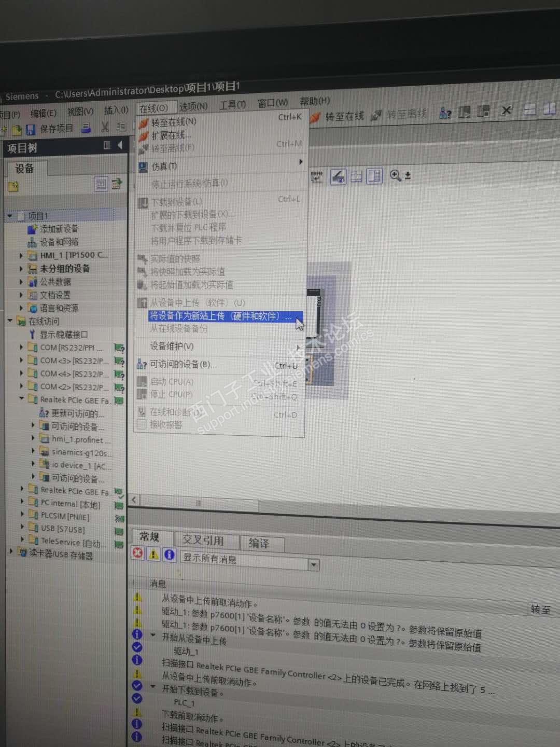Expand the 公共数据 node

pyautogui.click(x=21, y=282)
